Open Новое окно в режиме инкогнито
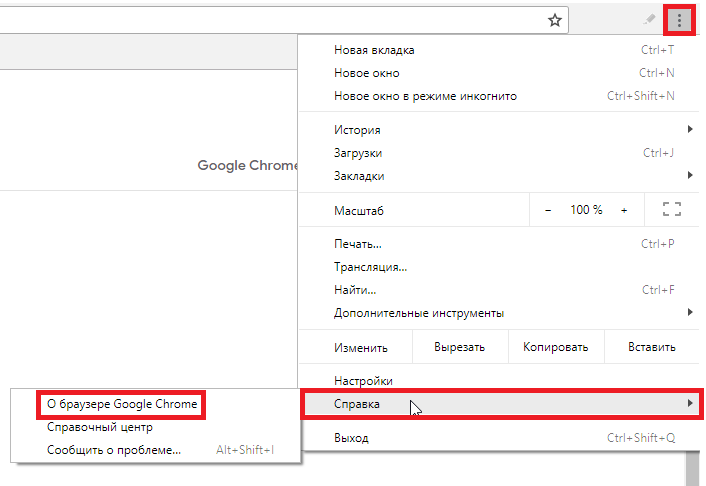 (x=425, y=96)
